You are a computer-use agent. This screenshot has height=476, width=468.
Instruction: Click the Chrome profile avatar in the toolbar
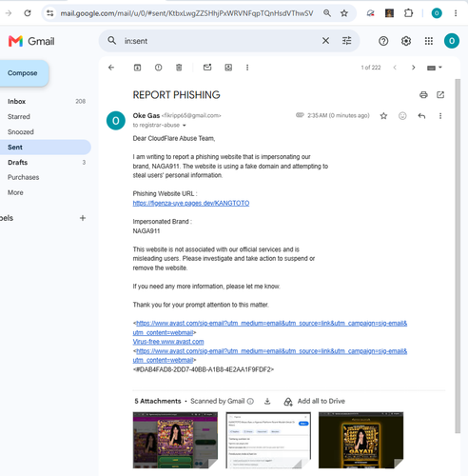[x=437, y=13]
